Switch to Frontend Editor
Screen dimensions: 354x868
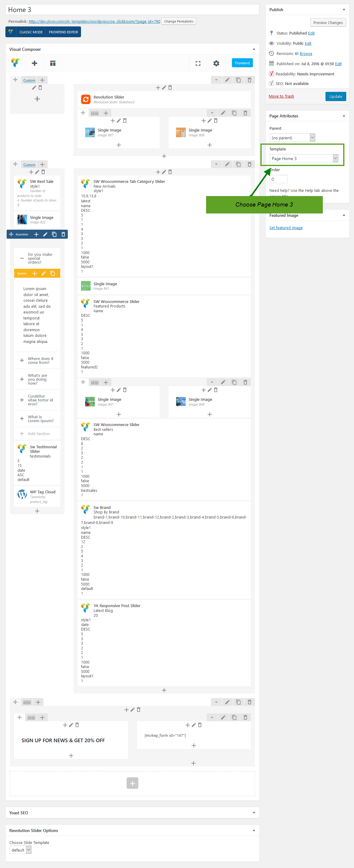coord(63,32)
